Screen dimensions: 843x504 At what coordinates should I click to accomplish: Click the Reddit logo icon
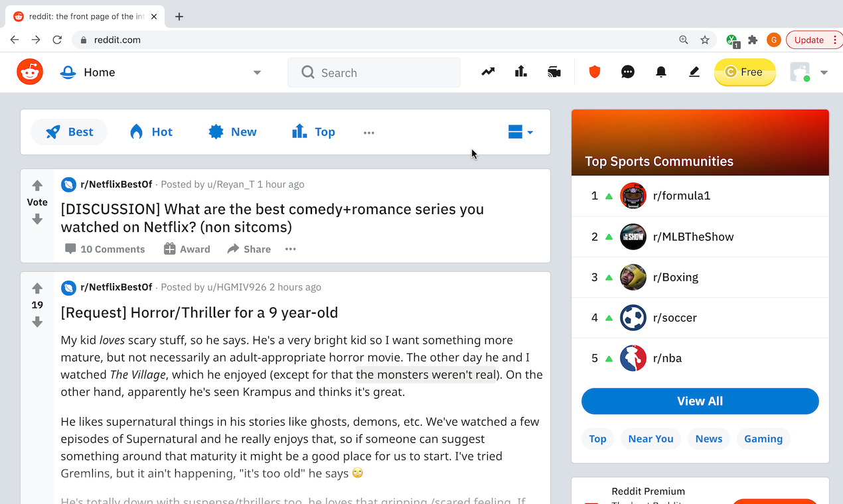pos(30,72)
